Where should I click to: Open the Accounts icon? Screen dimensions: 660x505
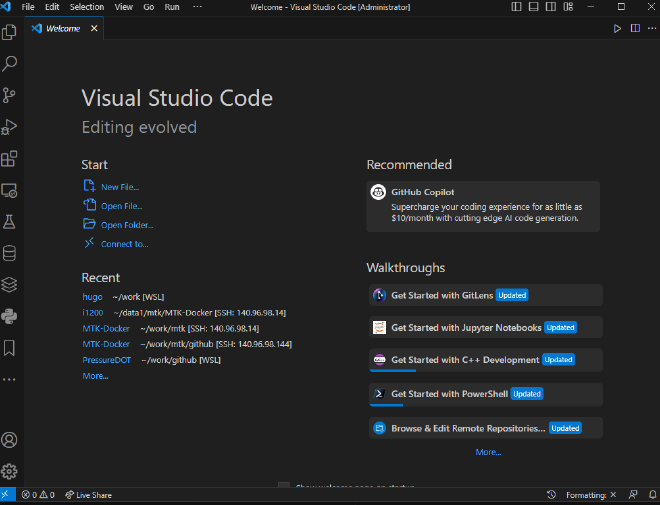(x=9, y=440)
